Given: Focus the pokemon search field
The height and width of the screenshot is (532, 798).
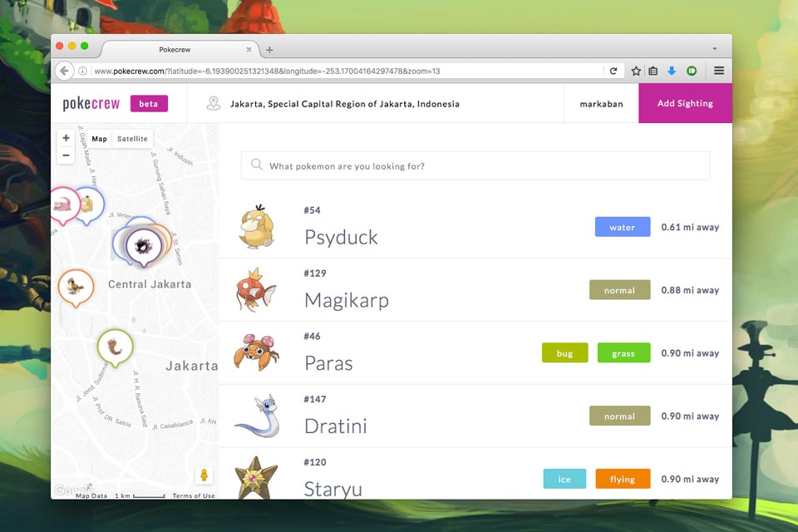Looking at the screenshot, I should (475, 165).
